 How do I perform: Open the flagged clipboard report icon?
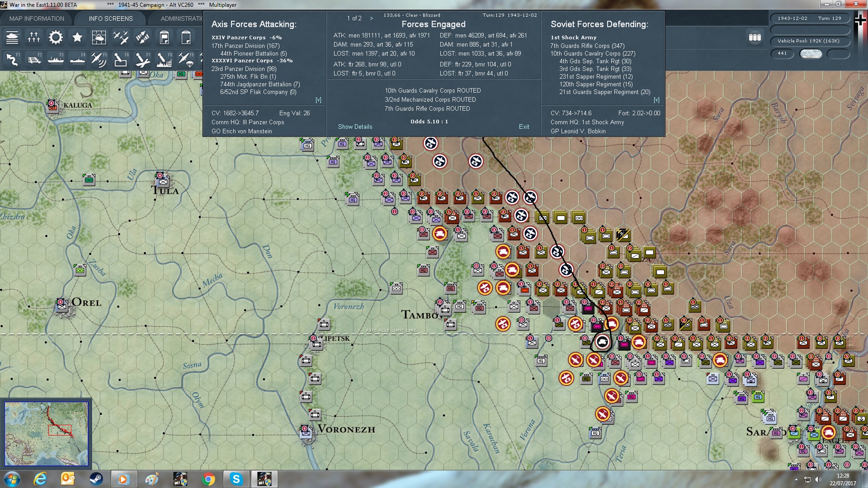pyautogui.click(x=164, y=38)
